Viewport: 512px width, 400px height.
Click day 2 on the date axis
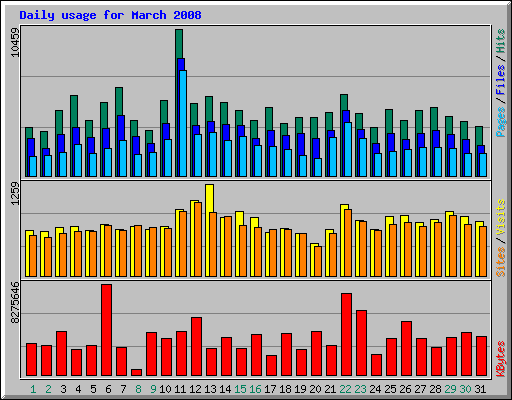point(48,389)
